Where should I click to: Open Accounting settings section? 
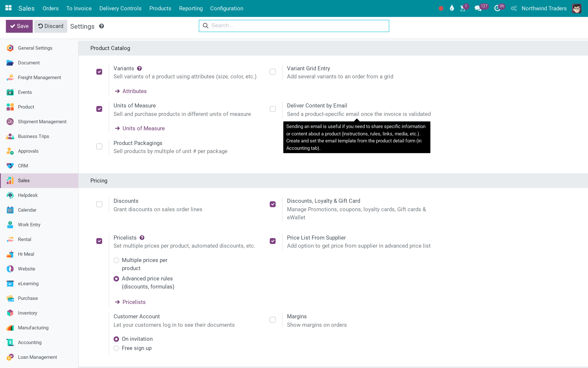tap(39, 342)
